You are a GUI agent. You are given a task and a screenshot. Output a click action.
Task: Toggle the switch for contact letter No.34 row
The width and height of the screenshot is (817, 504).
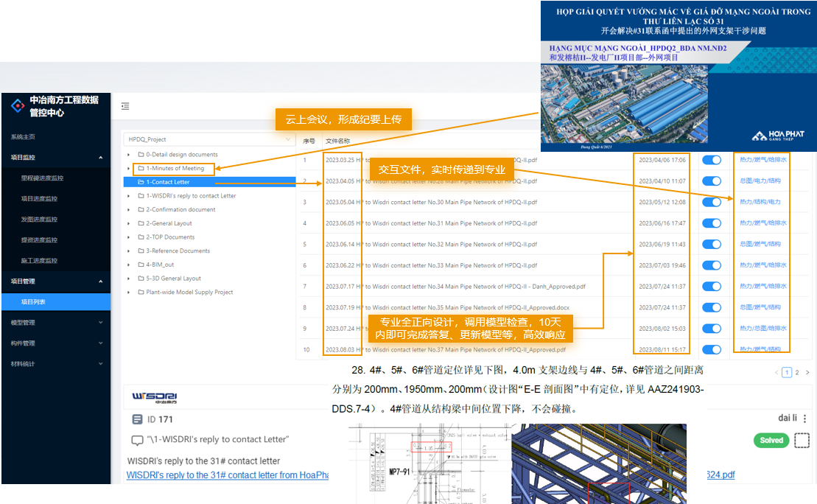click(x=711, y=286)
